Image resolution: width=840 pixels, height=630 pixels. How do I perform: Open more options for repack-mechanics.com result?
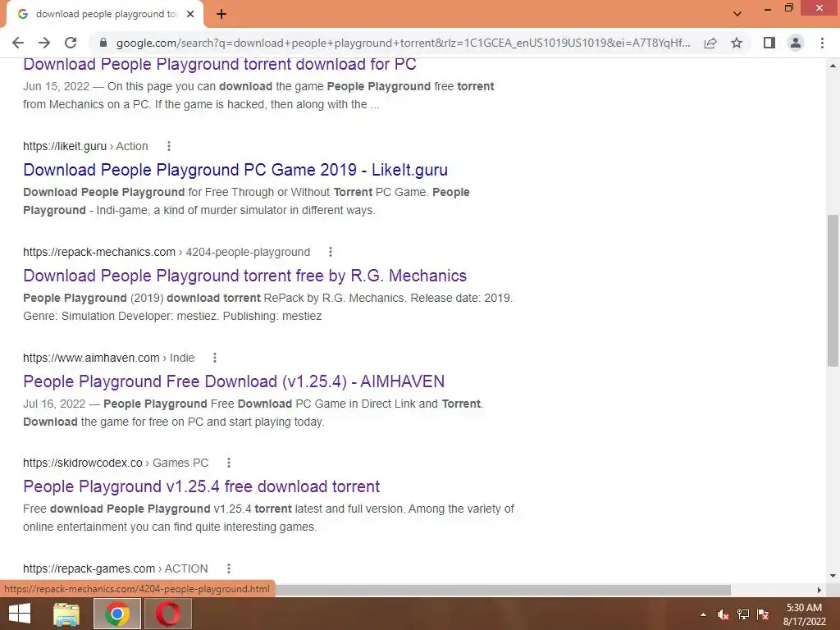(x=331, y=252)
